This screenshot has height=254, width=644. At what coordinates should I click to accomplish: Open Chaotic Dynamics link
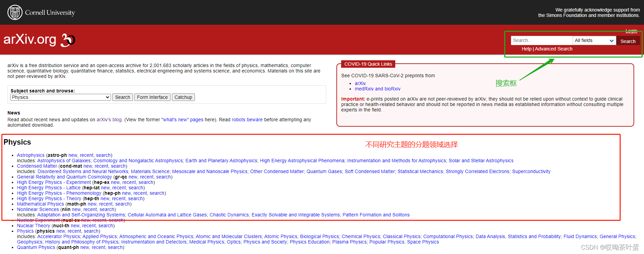pyautogui.click(x=229, y=215)
